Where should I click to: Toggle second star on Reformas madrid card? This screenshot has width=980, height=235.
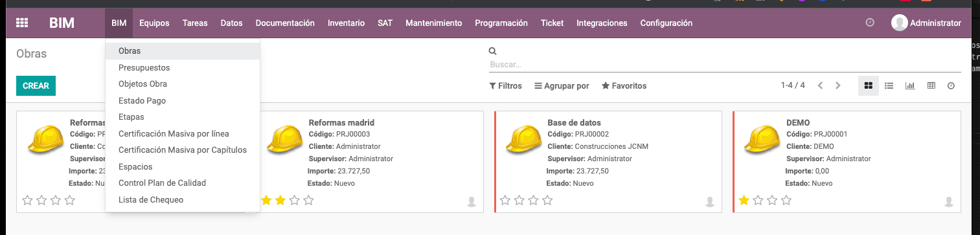click(x=280, y=201)
